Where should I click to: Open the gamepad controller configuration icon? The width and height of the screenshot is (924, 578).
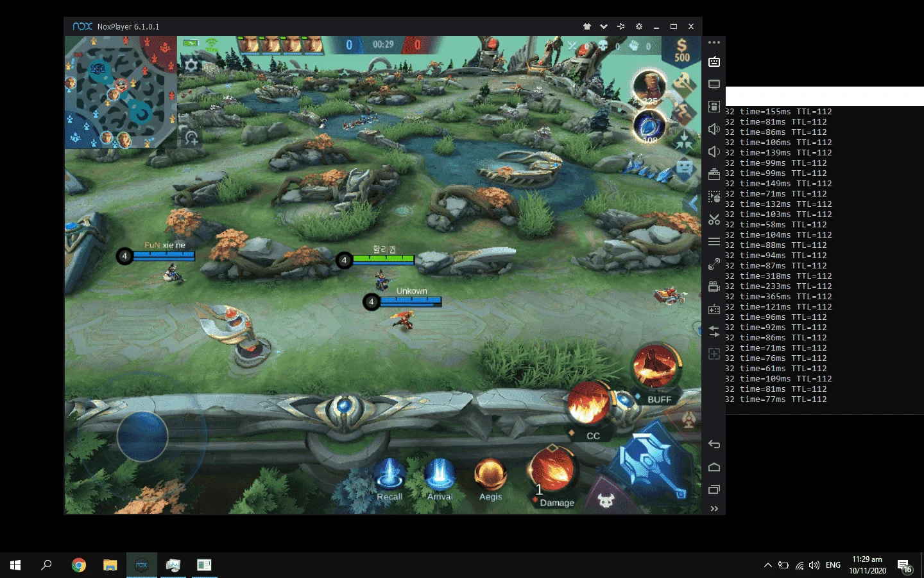[x=714, y=309]
